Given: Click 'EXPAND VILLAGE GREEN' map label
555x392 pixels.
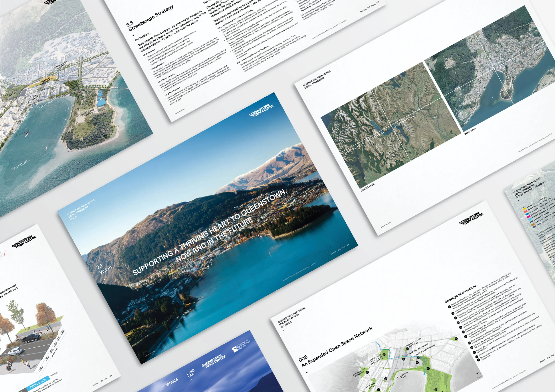Looking at the screenshot, I should pos(417,349).
